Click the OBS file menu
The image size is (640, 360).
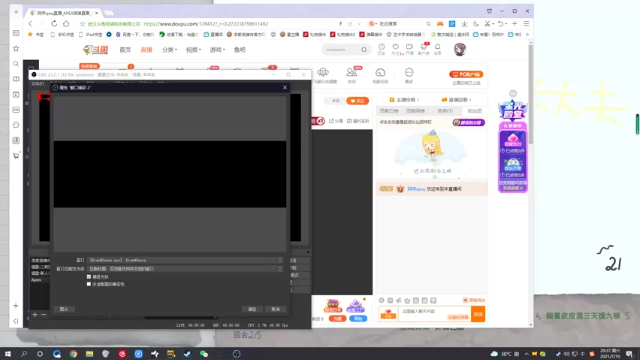[38, 84]
